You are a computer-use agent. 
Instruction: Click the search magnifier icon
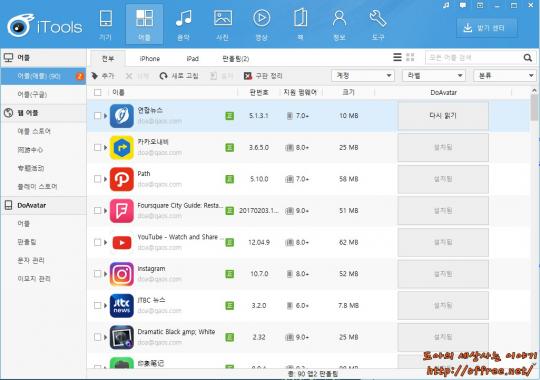click(528, 58)
